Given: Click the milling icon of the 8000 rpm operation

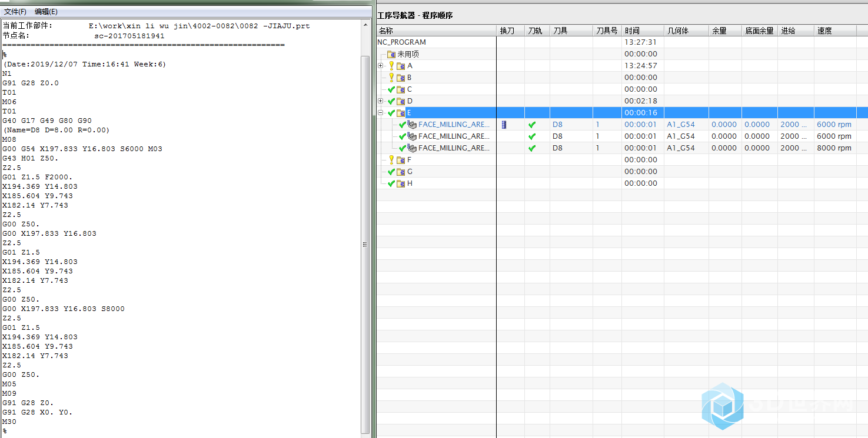Looking at the screenshot, I should pyautogui.click(x=412, y=148).
